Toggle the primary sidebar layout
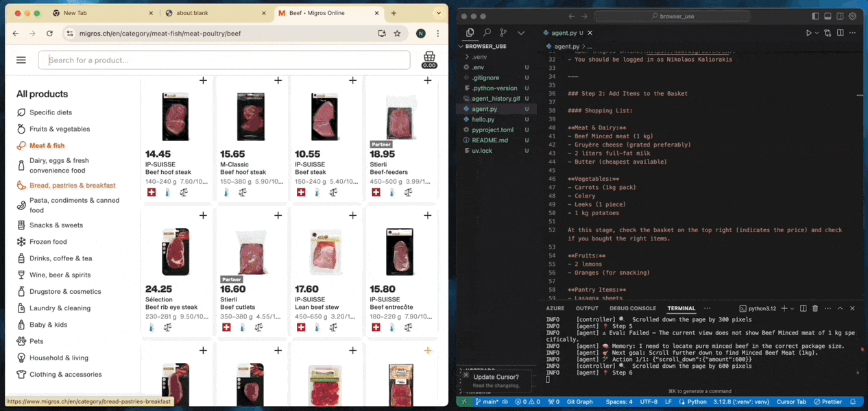 [x=815, y=16]
